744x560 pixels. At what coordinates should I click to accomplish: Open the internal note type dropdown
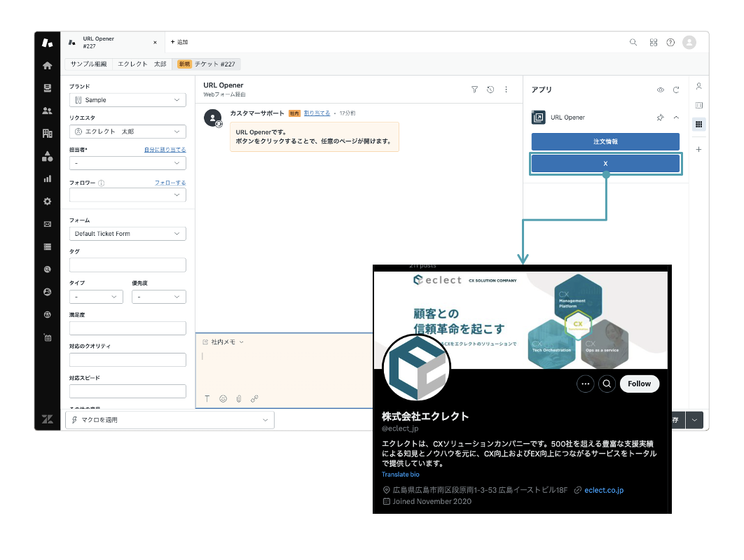point(223,342)
